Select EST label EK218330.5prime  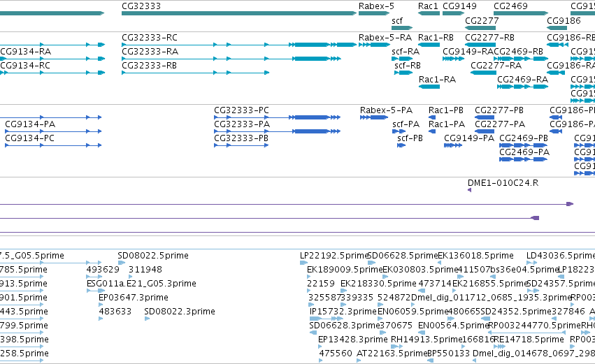pyautogui.click(x=378, y=284)
